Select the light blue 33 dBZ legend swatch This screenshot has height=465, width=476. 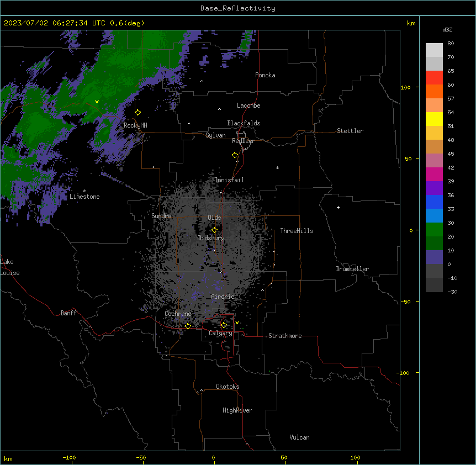[x=434, y=216]
